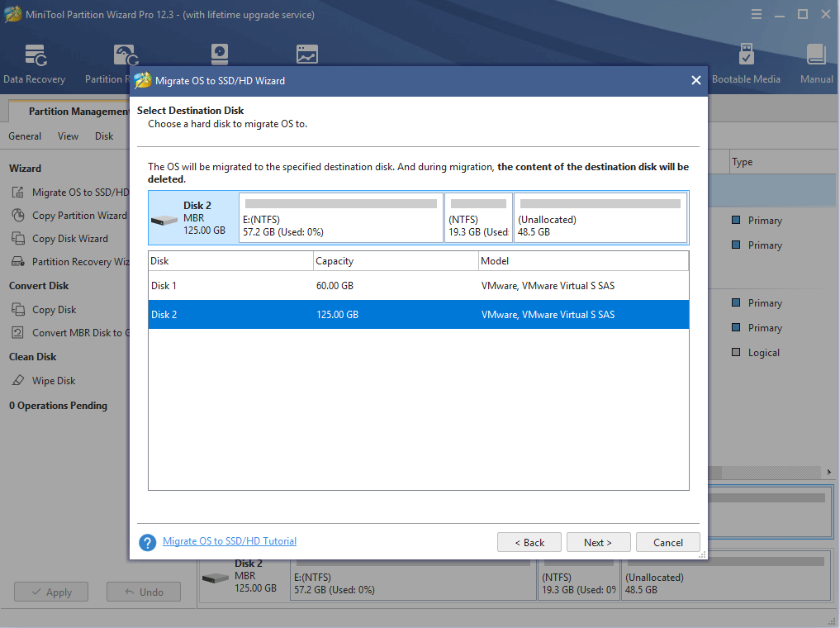Image resolution: width=840 pixels, height=628 pixels.
Task: Click the 0 Operations Pending label
Action: (x=58, y=406)
